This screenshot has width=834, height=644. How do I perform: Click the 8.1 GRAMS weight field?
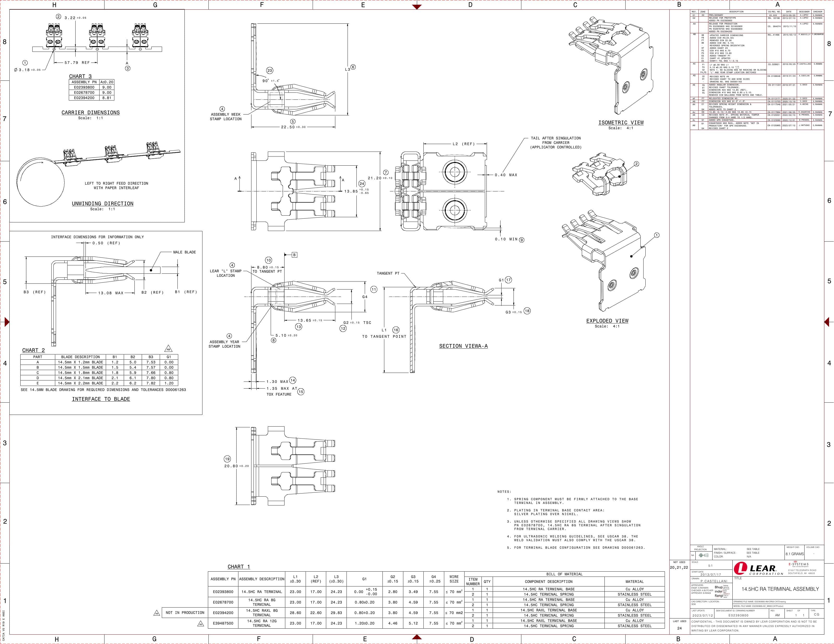(x=794, y=554)
